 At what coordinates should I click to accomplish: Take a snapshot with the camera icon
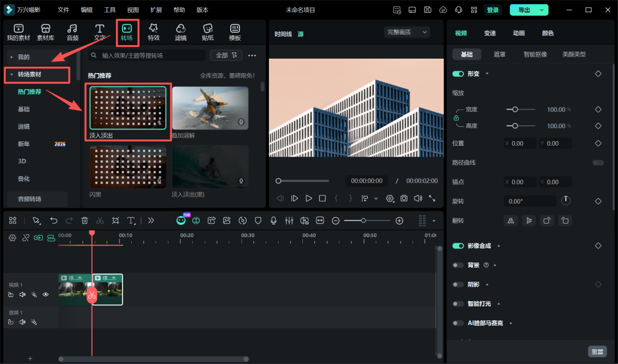coord(404,198)
